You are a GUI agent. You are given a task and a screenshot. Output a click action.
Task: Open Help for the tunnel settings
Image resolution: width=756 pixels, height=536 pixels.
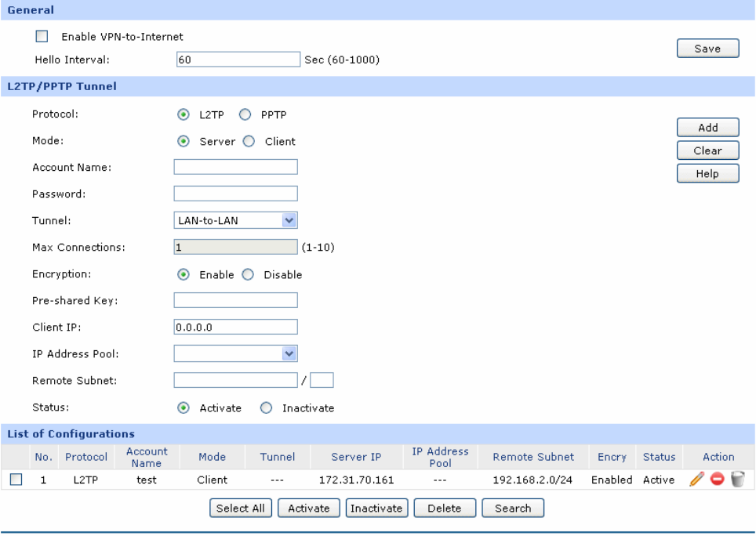pos(707,174)
